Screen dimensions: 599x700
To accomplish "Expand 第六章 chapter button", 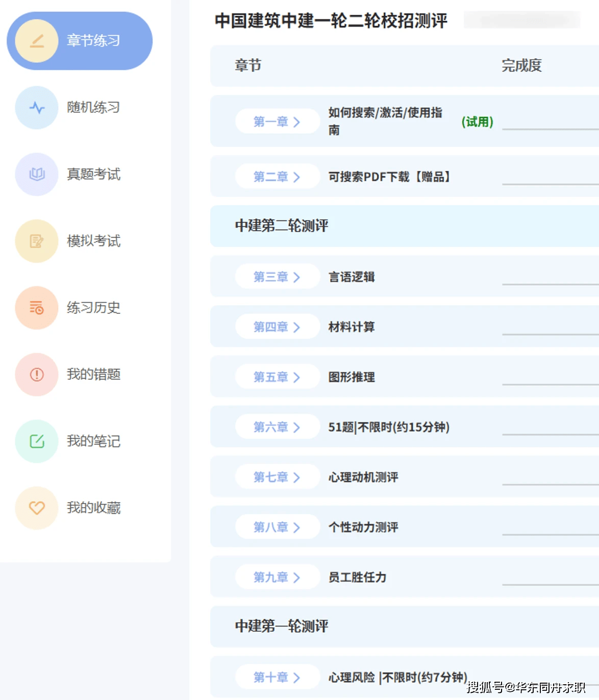I will click(x=277, y=427).
